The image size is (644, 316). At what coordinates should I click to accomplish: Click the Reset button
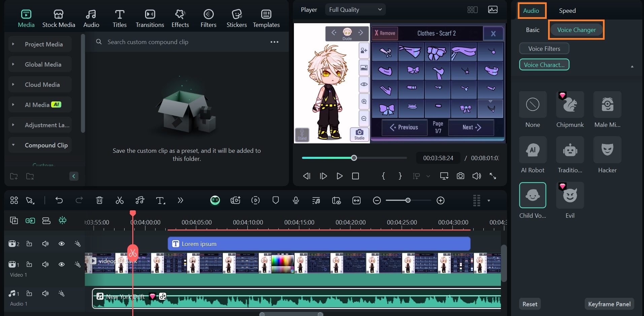click(x=530, y=304)
